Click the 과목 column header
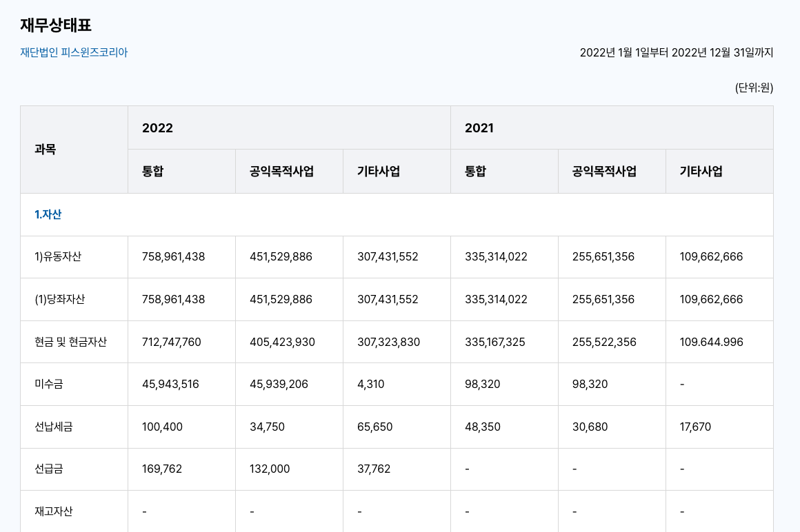The image size is (800, 532). coord(46,149)
